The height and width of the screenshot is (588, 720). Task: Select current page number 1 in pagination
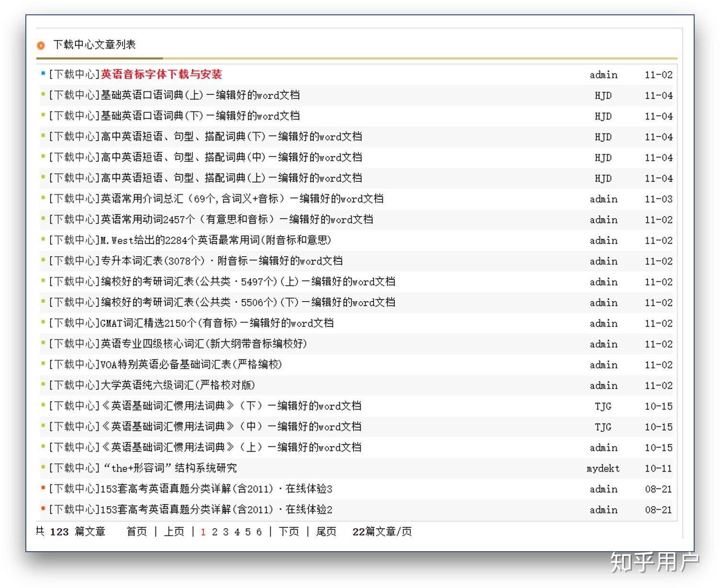click(203, 532)
